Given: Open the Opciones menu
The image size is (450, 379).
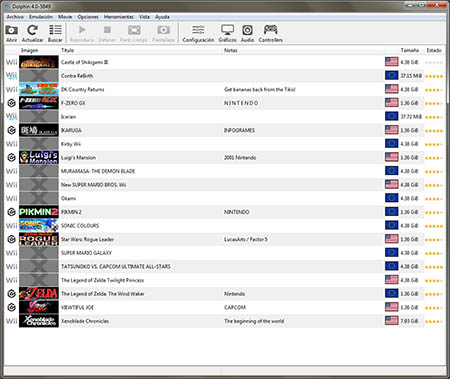Looking at the screenshot, I should coord(88,17).
